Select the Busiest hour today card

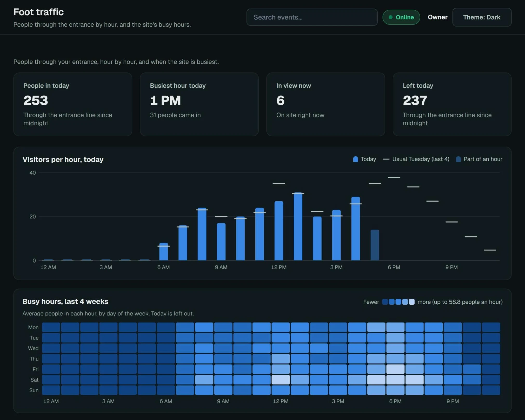point(199,104)
